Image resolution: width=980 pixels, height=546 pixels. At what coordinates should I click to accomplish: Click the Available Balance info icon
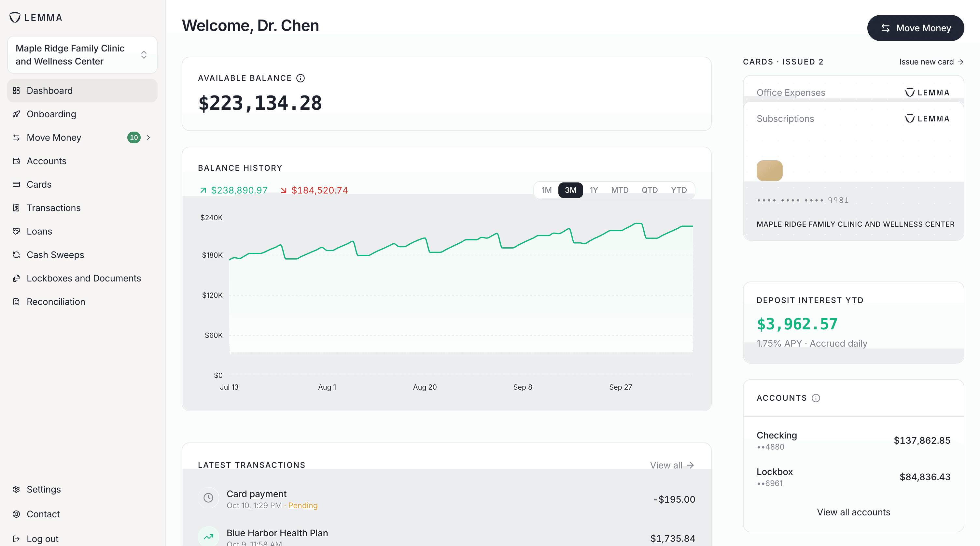pos(301,78)
